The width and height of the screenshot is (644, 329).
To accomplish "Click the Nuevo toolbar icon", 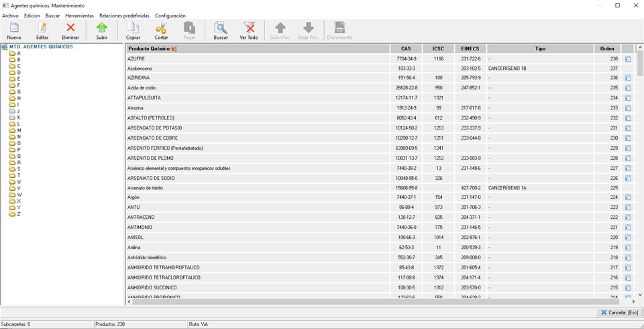I will pos(13,28).
